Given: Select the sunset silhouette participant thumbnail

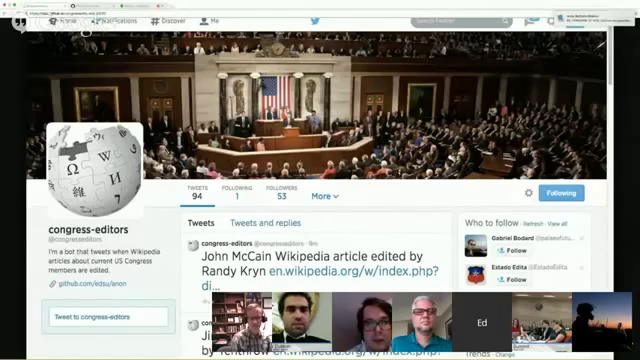Looking at the screenshot, I should click(x=602, y=322).
